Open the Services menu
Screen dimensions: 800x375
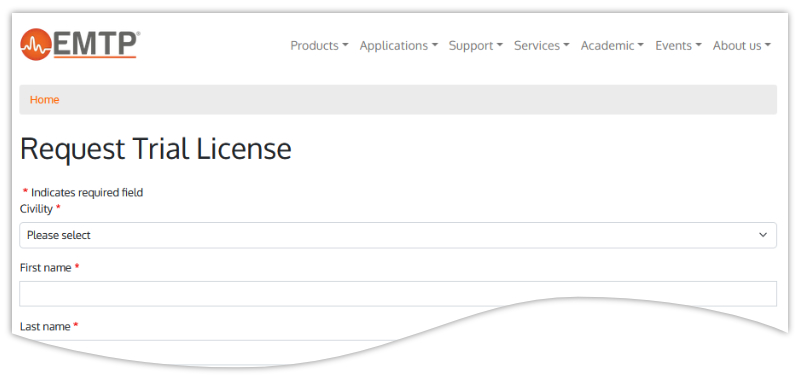pos(541,45)
